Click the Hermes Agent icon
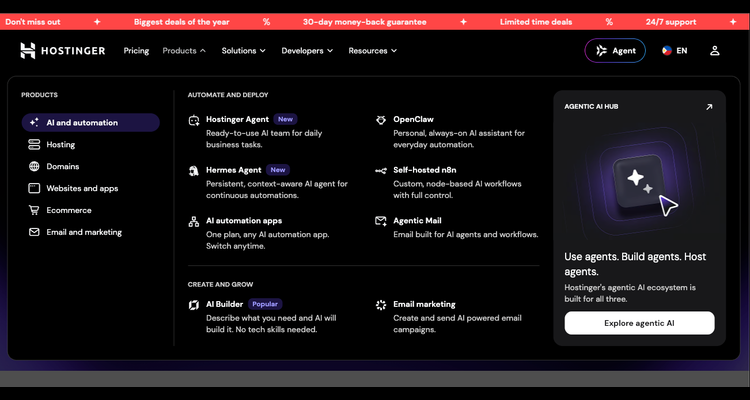Image resolution: width=750 pixels, height=400 pixels. 194,171
